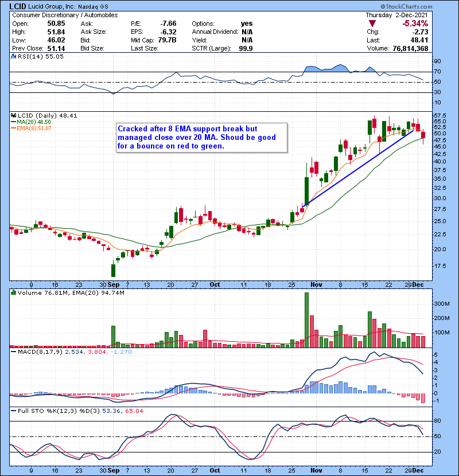Click the Options value yes

[246, 24]
